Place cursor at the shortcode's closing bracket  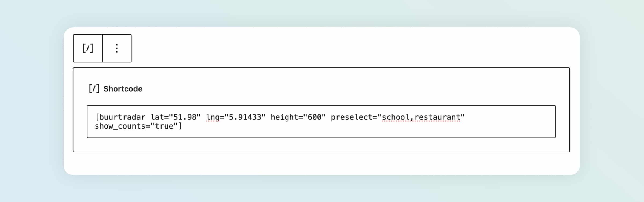pos(180,126)
